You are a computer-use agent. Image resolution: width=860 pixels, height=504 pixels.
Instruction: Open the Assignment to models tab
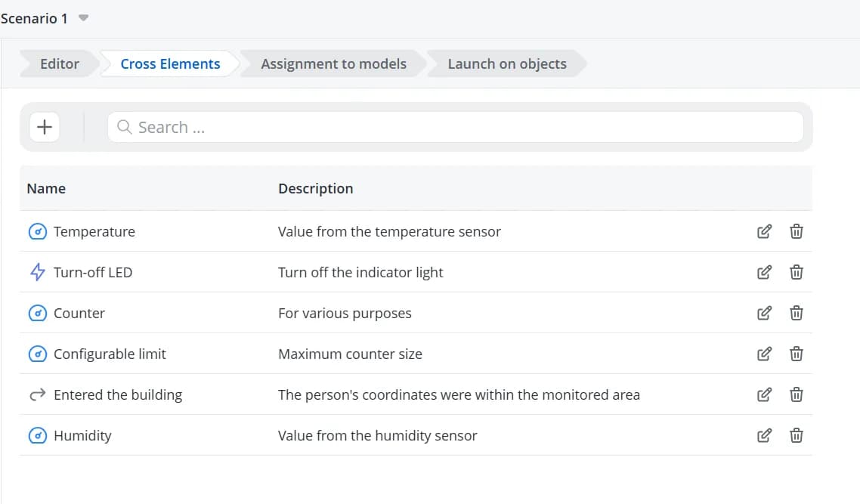point(333,64)
